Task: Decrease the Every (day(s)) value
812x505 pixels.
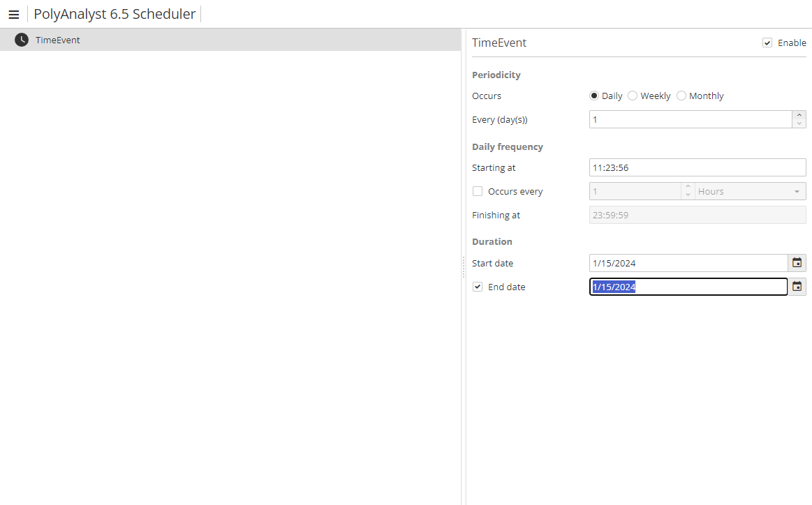Action: point(799,123)
